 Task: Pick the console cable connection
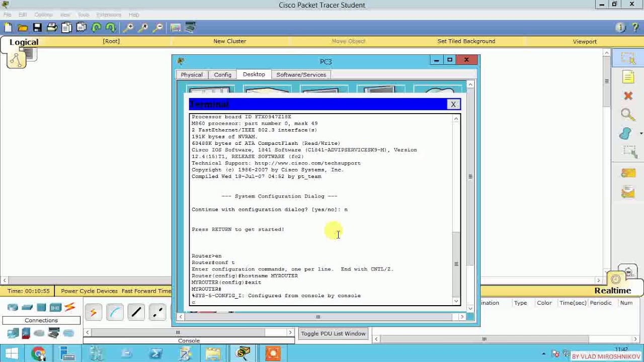(115, 313)
